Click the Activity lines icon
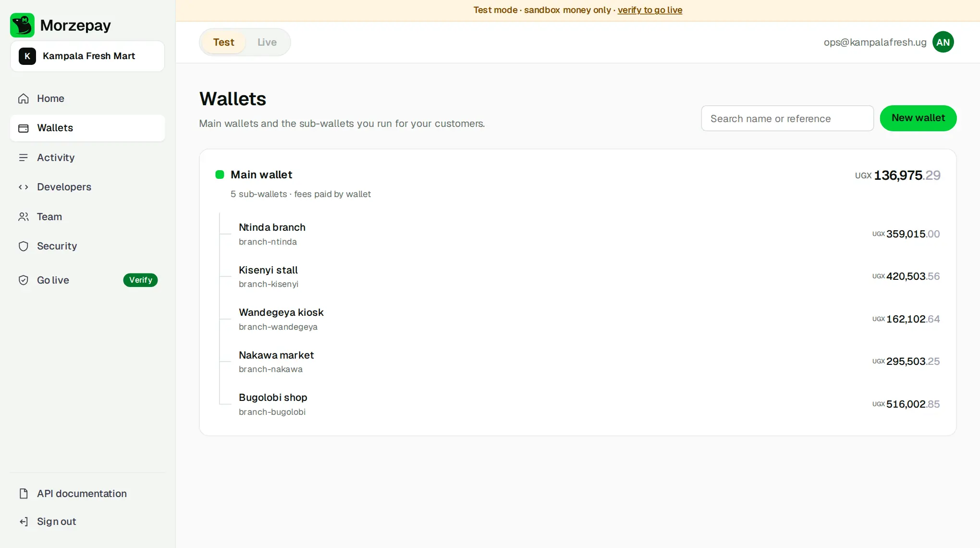The height and width of the screenshot is (548, 980). (24, 158)
